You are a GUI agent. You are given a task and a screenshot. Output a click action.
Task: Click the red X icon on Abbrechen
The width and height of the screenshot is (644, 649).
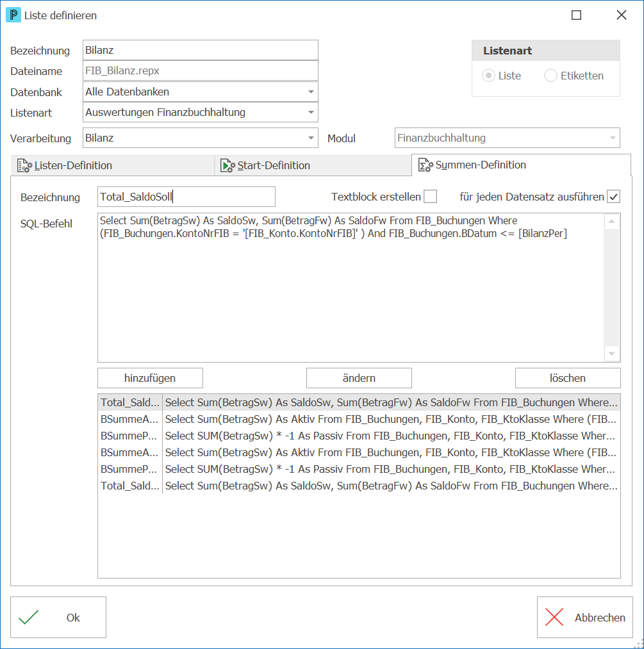[554, 617]
